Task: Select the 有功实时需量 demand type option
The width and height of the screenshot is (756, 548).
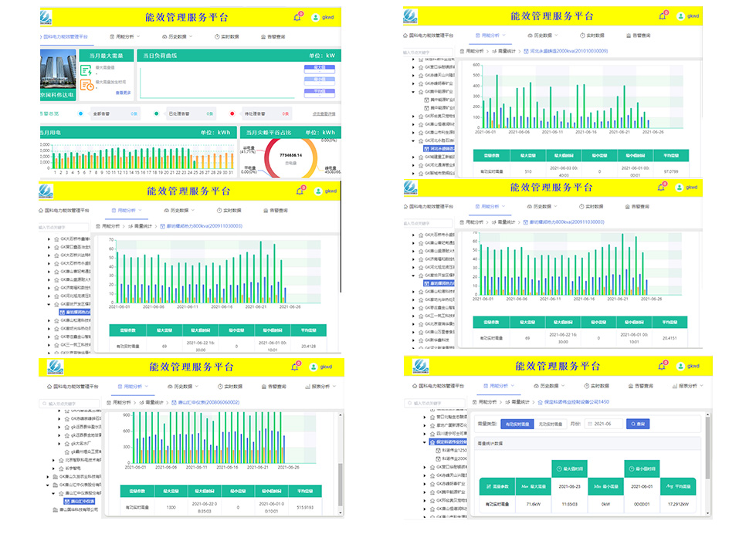Action: (x=516, y=424)
